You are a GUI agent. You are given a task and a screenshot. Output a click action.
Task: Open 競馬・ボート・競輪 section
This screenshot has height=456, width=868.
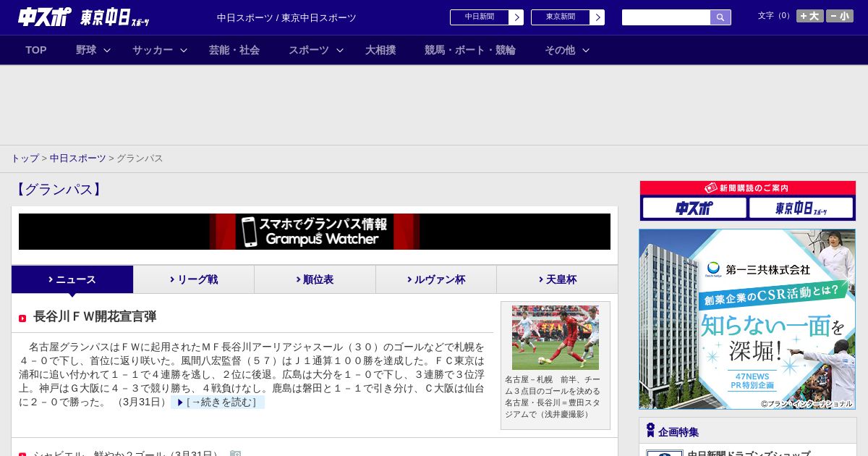tap(470, 50)
